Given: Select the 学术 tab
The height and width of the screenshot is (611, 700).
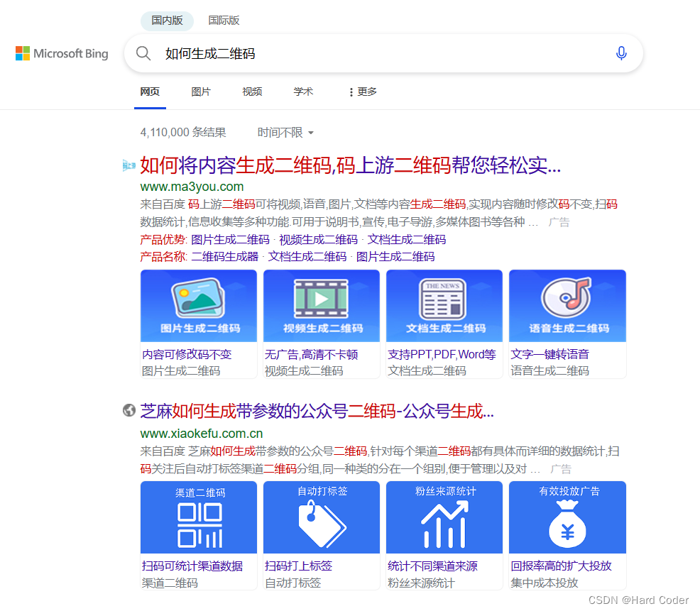Looking at the screenshot, I should [303, 92].
